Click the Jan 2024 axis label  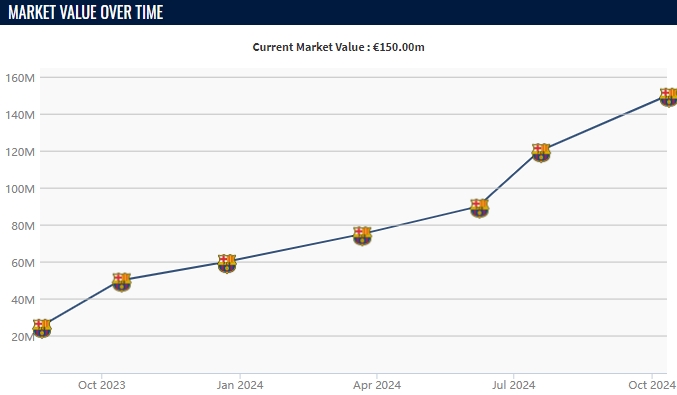point(240,385)
